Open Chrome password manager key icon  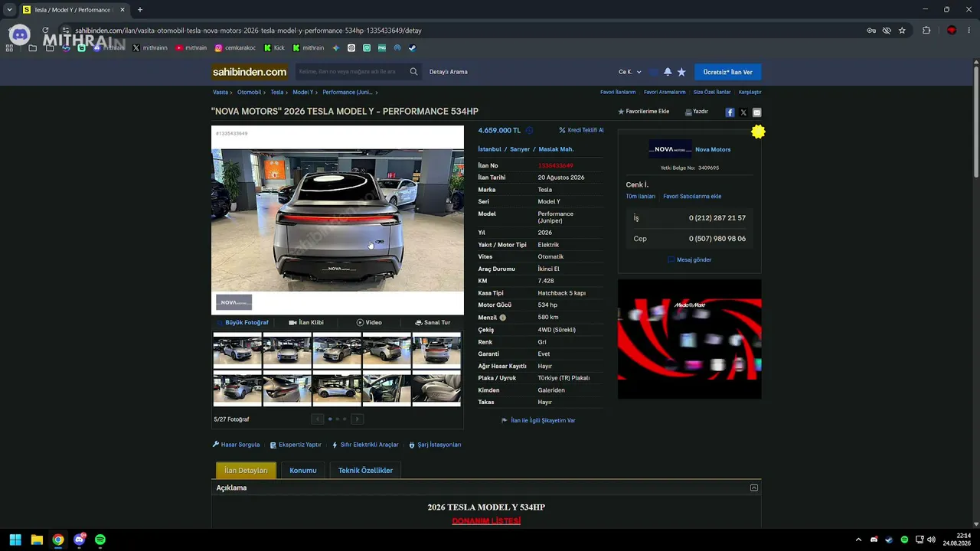point(871,31)
